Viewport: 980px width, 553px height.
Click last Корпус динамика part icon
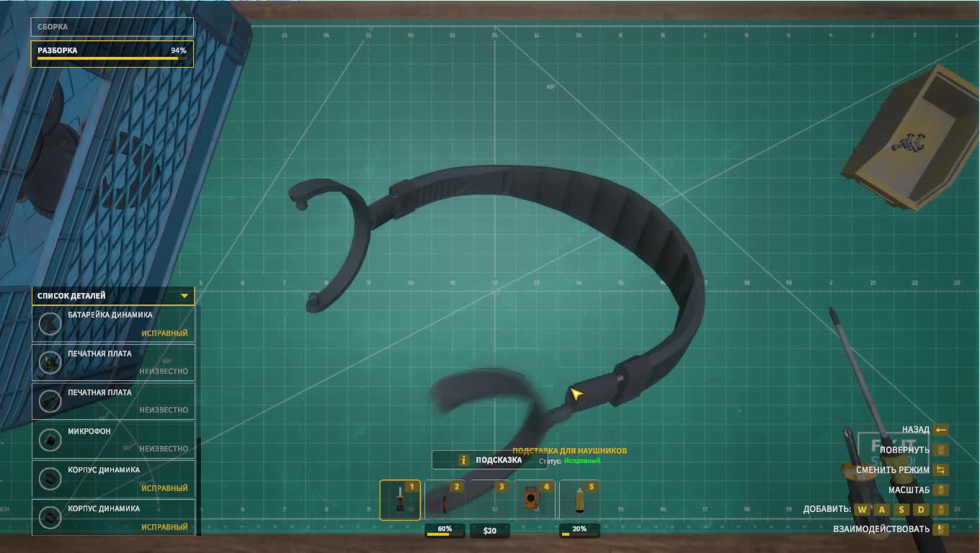50,517
